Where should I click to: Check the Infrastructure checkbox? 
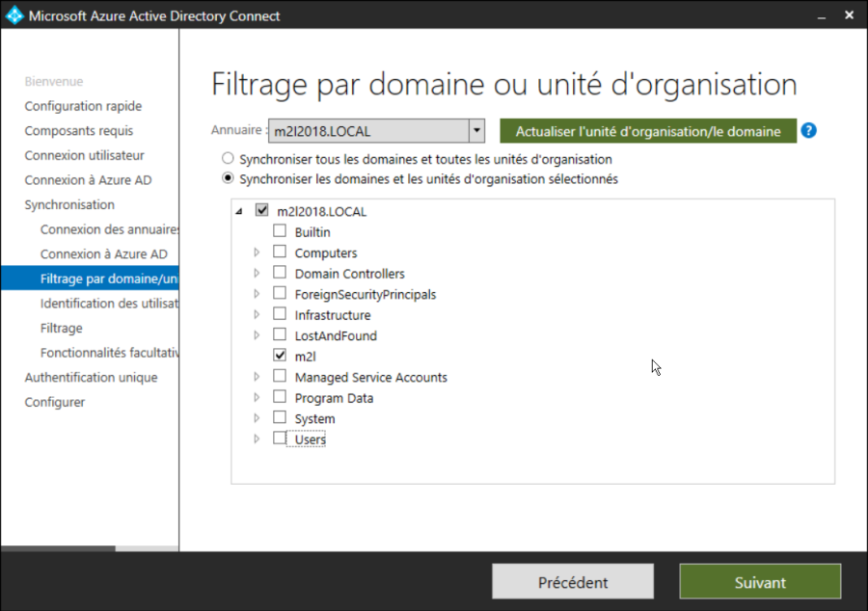(280, 314)
